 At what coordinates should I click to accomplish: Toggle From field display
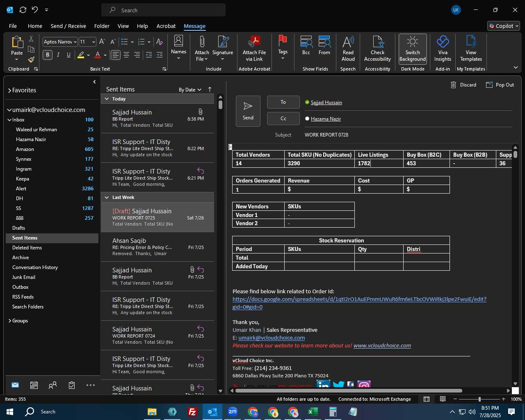pos(324,46)
